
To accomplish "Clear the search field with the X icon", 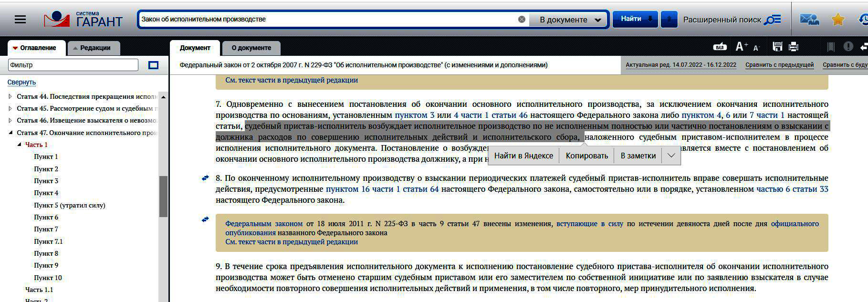I will pos(522,20).
